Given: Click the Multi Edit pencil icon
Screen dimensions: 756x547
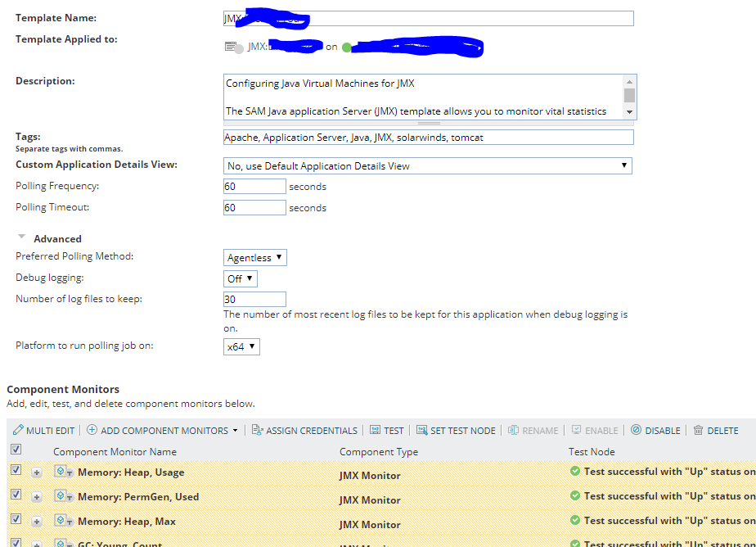Looking at the screenshot, I should tap(18, 430).
